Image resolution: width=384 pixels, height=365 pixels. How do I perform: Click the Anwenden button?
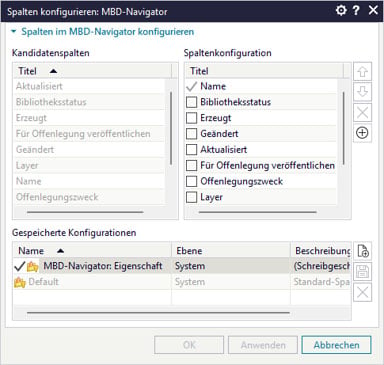[263, 345]
